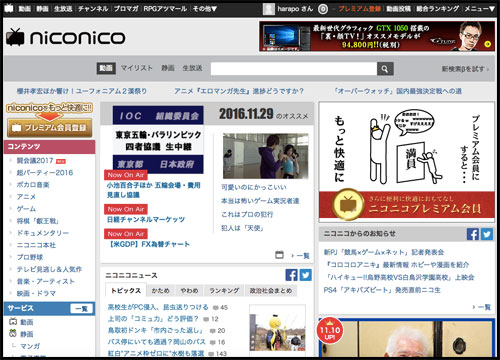Click the search magnifier button
The height and width of the screenshot is (360, 500).
tap(385, 69)
